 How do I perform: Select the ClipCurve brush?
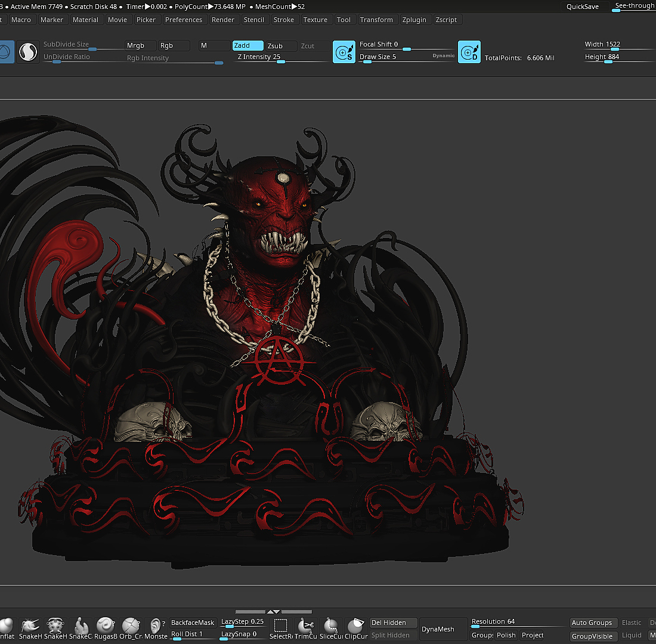(x=356, y=628)
